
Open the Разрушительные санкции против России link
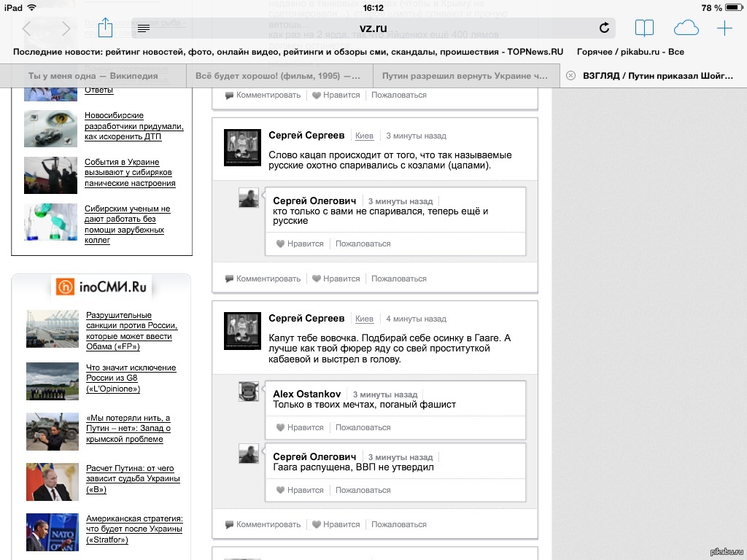pos(131,331)
